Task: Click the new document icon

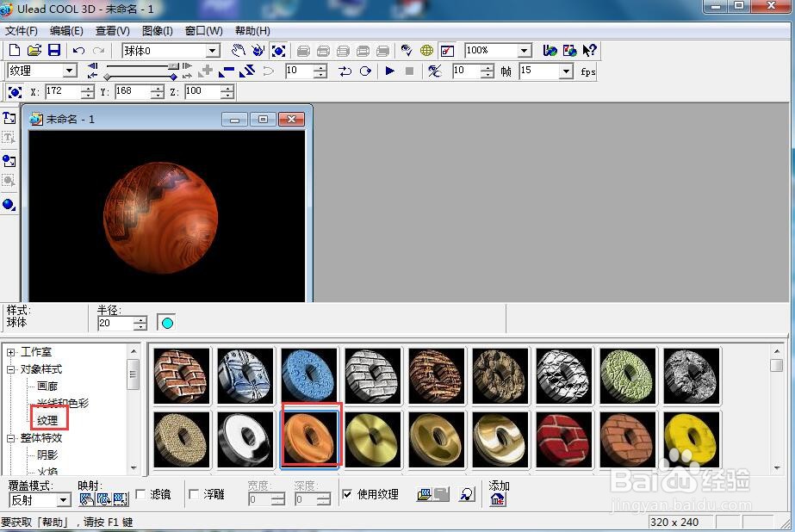Action: click(x=15, y=51)
